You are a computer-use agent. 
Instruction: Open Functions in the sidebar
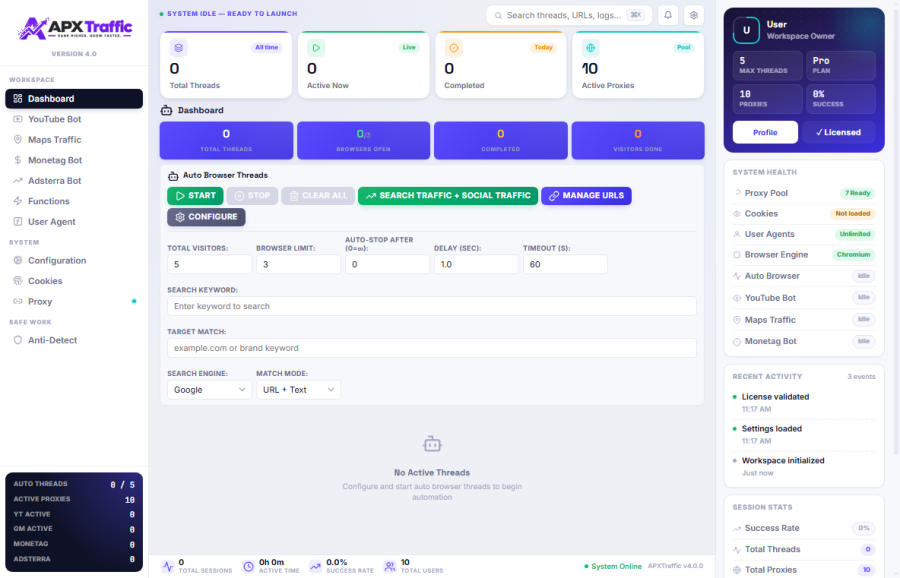(74, 201)
